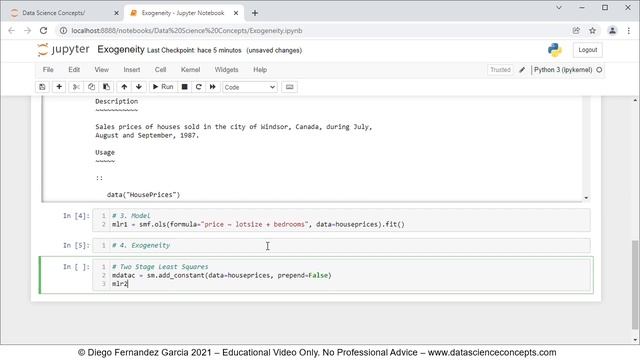Click the Jupyter logo

tap(63, 49)
